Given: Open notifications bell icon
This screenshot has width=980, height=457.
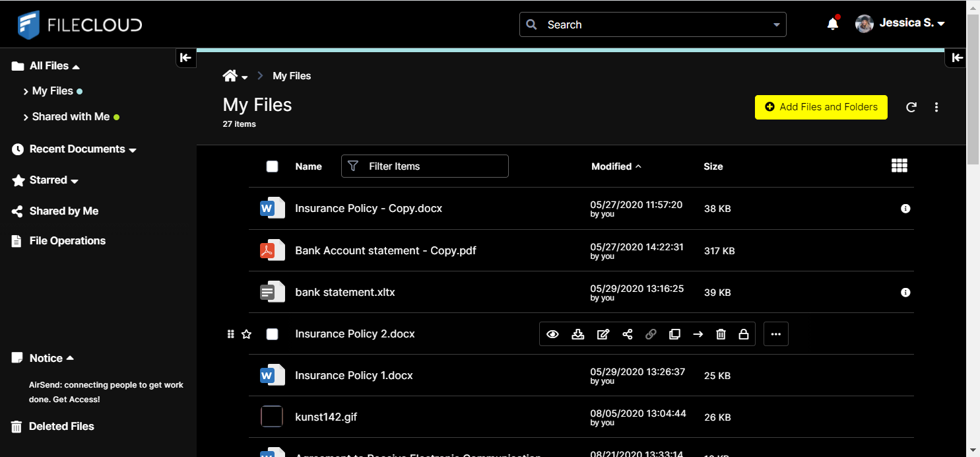Looking at the screenshot, I should [833, 24].
